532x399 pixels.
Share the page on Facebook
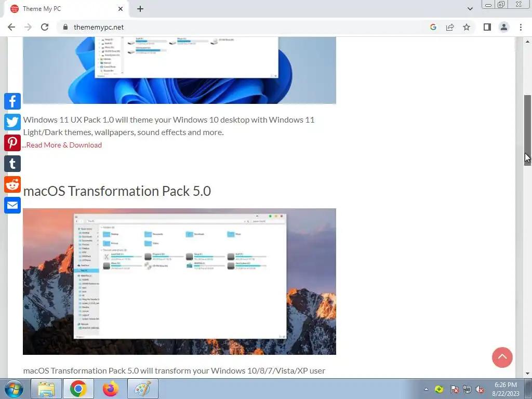click(x=12, y=101)
